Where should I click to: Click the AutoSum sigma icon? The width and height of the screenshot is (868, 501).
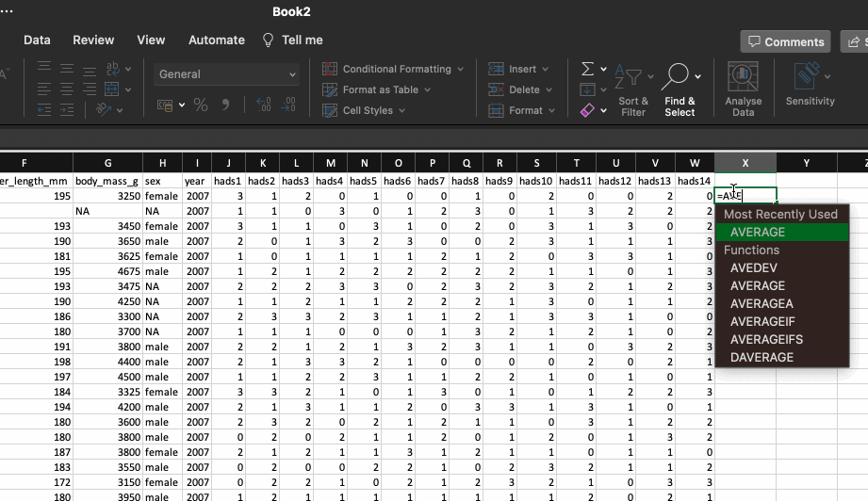[588, 70]
